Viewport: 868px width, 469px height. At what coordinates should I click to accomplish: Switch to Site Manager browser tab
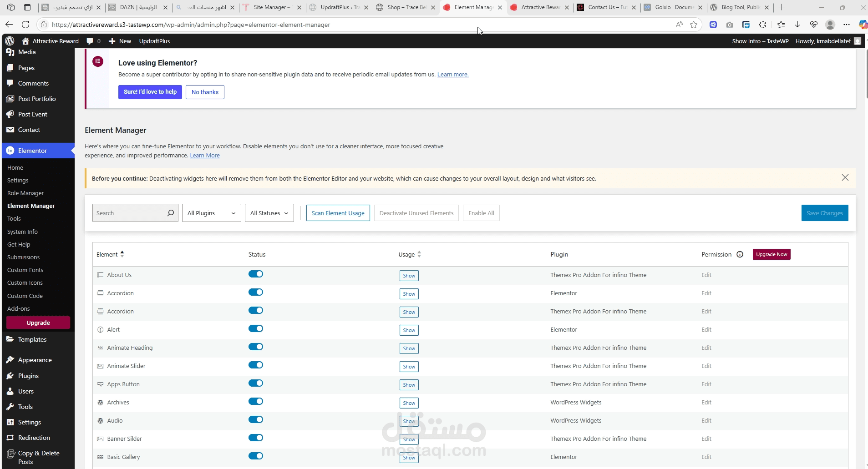click(272, 7)
